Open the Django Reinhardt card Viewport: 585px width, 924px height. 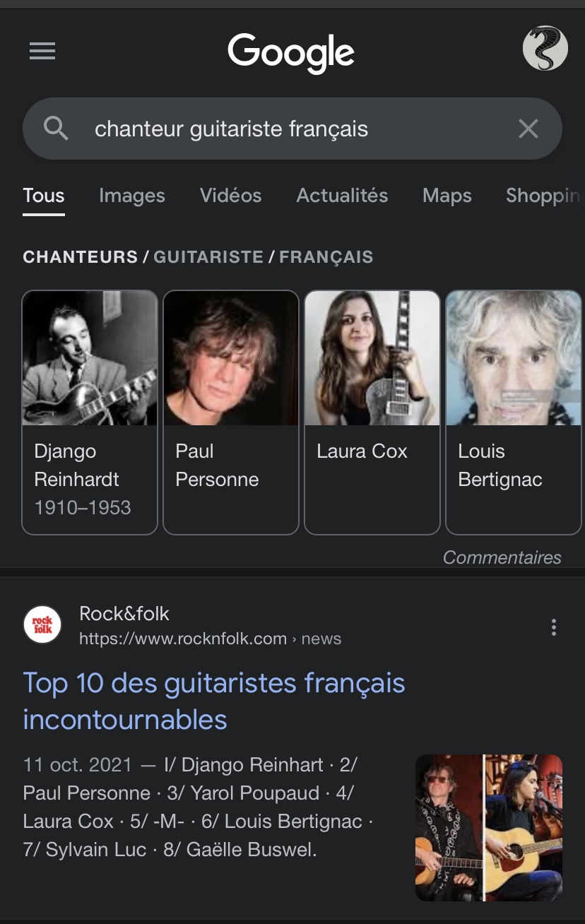(90, 412)
